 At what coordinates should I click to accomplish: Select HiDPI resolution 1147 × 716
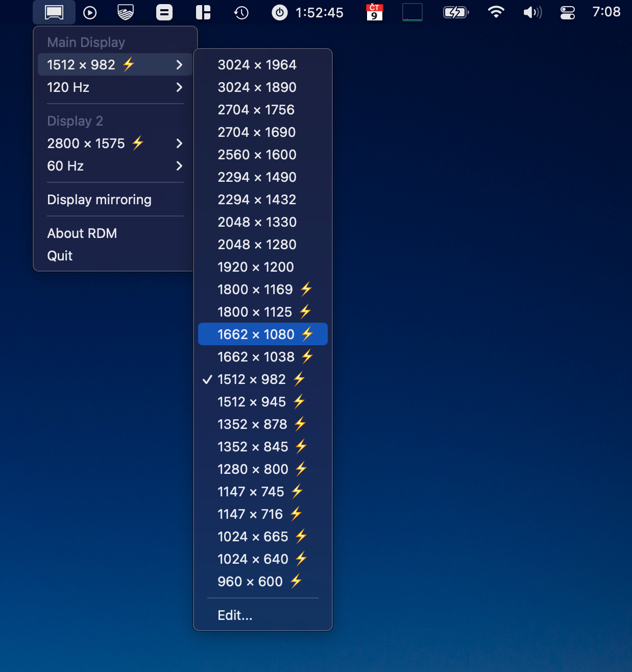(263, 514)
